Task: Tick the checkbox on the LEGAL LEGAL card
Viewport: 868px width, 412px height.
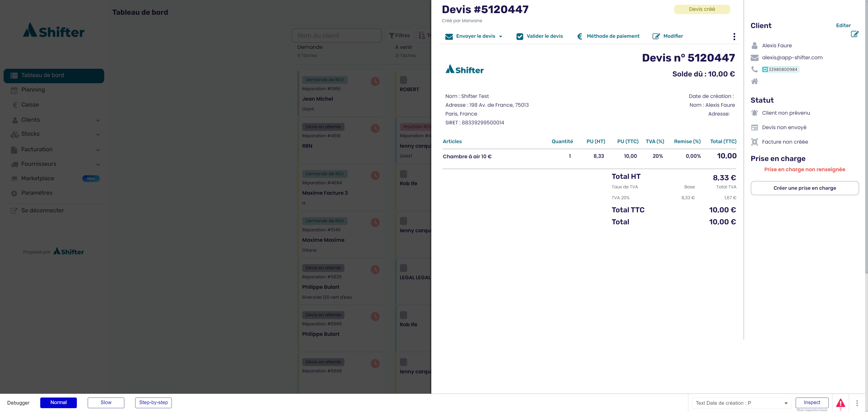Action: point(403,268)
